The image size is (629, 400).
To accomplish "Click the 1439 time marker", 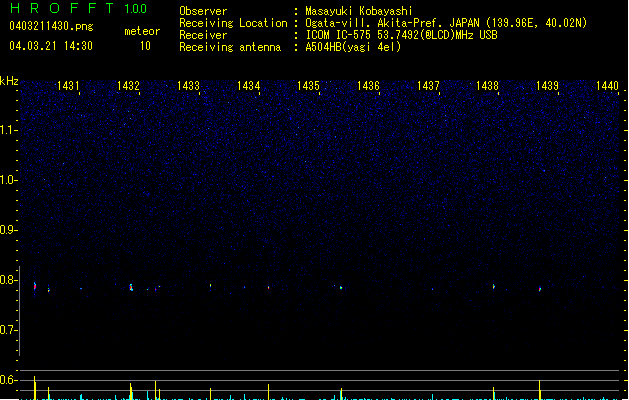I will click(547, 86).
